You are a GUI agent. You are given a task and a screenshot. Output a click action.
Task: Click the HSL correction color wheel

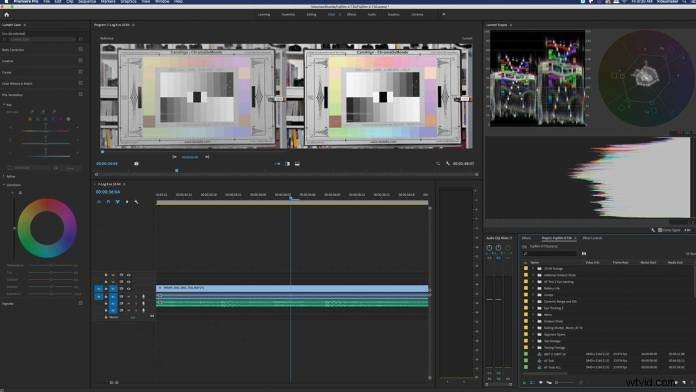47,228
